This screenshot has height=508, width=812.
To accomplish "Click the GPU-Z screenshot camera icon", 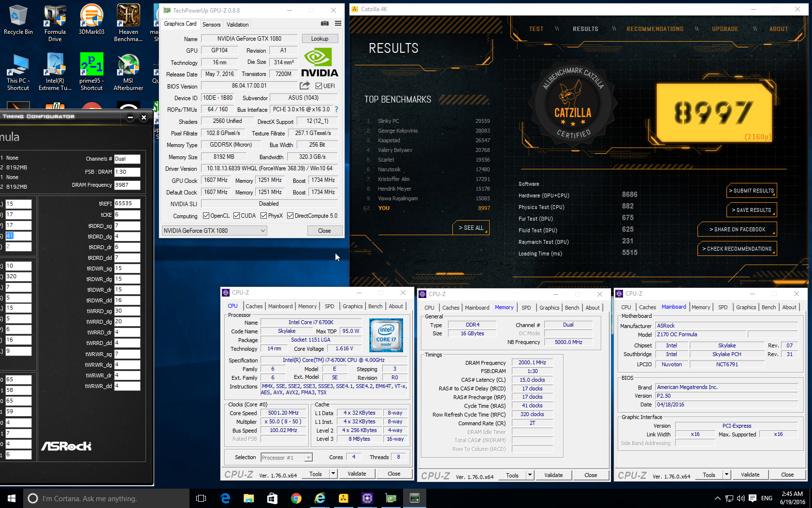I will click(x=325, y=24).
